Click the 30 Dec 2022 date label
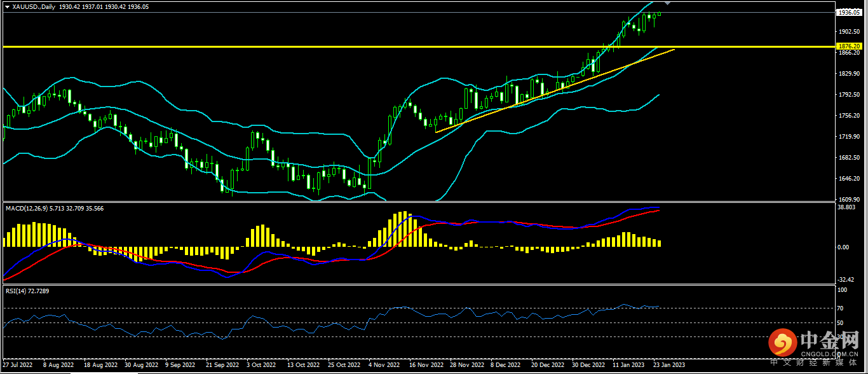This screenshot has height=374, width=868. click(x=588, y=365)
